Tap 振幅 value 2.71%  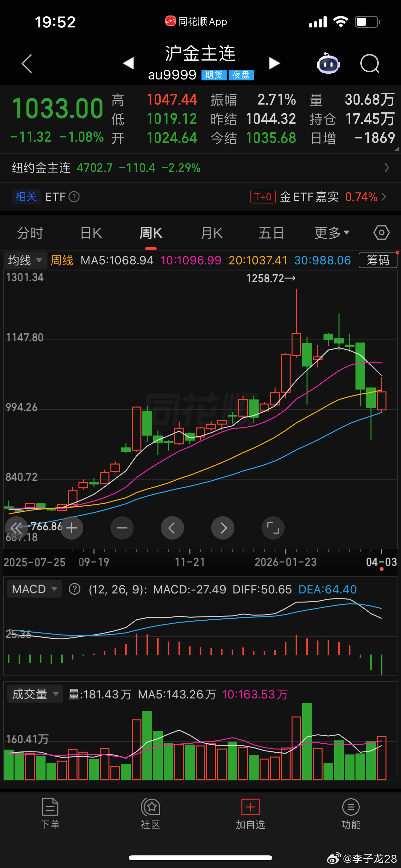click(x=277, y=99)
